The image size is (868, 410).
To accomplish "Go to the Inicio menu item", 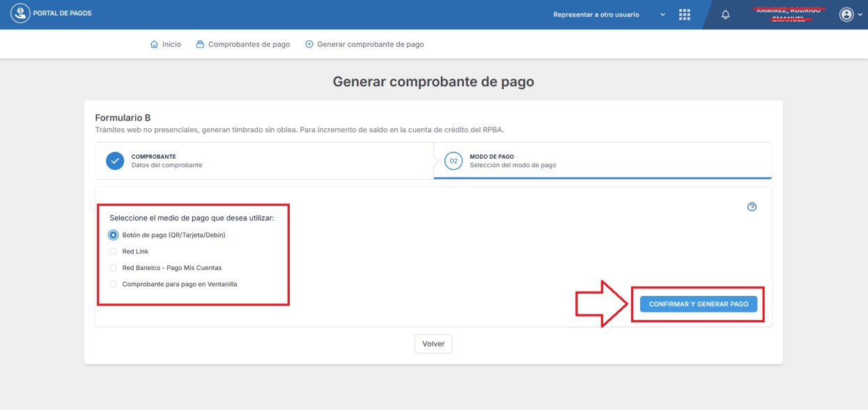I will [171, 45].
